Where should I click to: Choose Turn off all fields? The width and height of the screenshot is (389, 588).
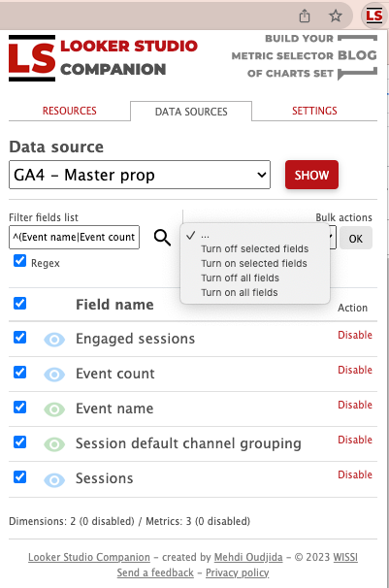241,278
